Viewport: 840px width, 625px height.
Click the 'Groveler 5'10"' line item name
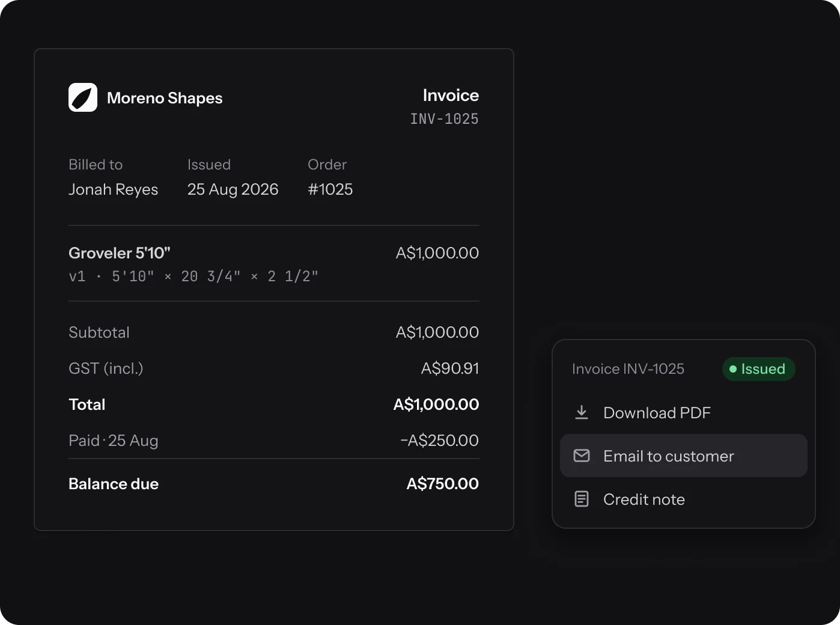click(120, 253)
